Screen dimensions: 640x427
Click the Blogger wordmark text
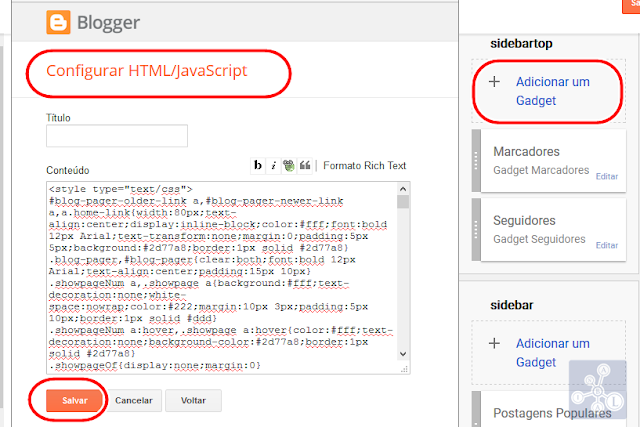coord(108,23)
